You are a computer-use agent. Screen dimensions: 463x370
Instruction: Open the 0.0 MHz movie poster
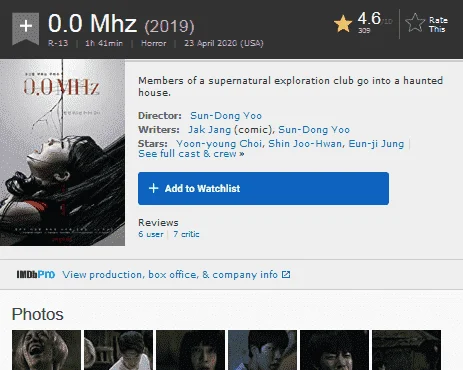62,152
